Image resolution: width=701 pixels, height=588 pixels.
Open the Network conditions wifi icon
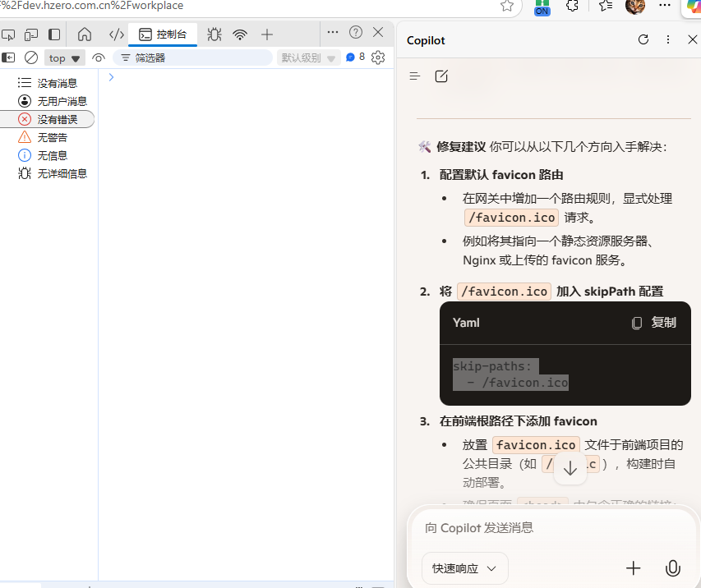click(240, 34)
